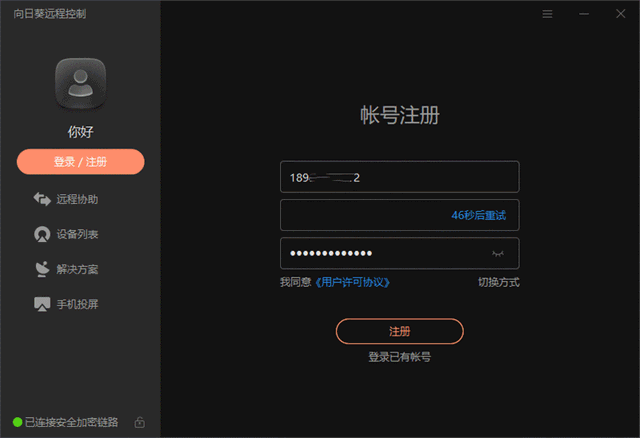The height and width of the screenshot is (438, 640).
Task: Click the 向日葵远程控制 title text
Action: pos(49,14)
